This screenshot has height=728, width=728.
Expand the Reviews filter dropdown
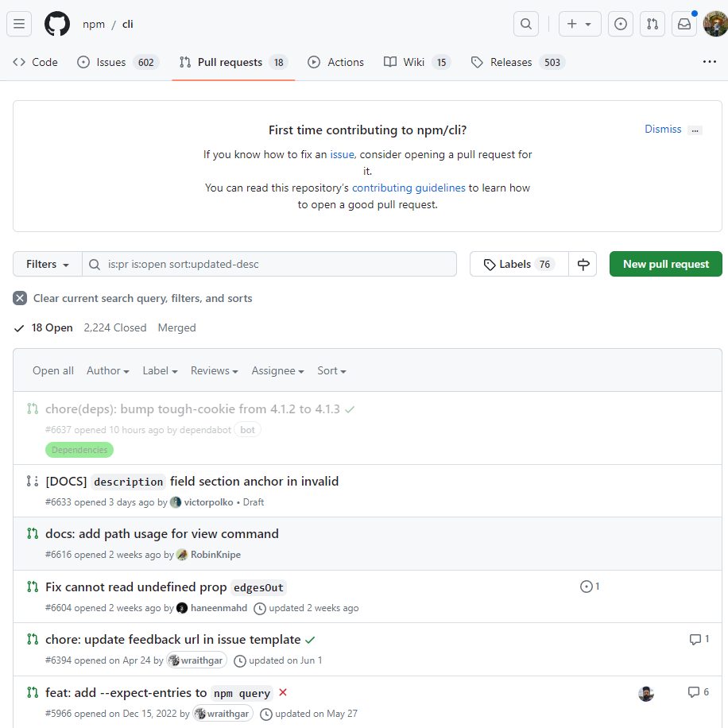click(214, 370)
